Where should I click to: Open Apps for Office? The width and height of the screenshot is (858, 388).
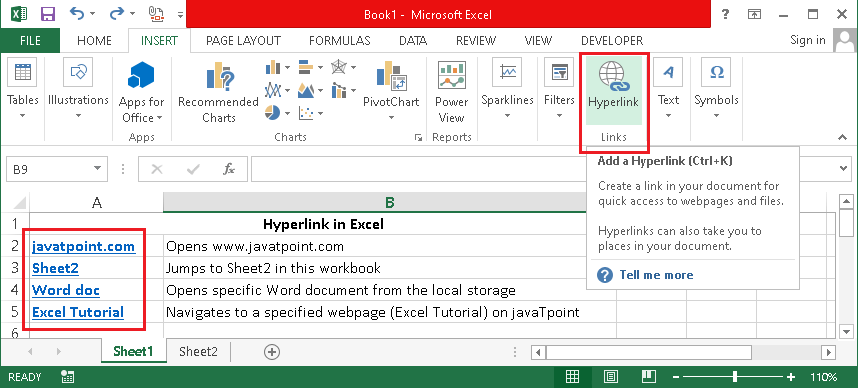[x=141, y=92]
